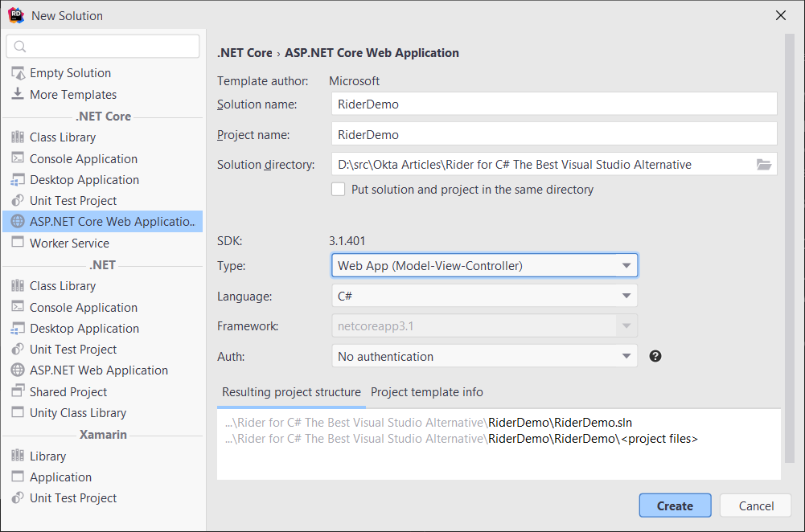Enable 'Put solution and project in same directory'
This screenshot has width=805, height=532.
(x=339, y=190)
